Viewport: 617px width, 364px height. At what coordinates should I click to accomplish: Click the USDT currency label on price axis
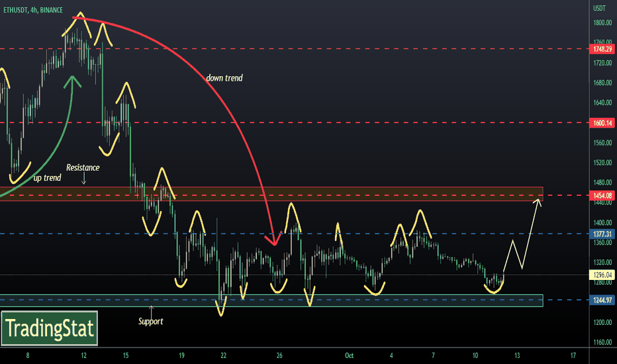[599, 8]
